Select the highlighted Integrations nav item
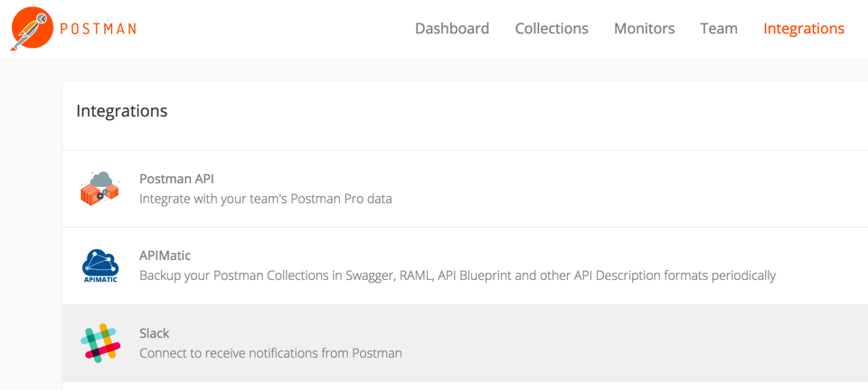 pos(804,28)
